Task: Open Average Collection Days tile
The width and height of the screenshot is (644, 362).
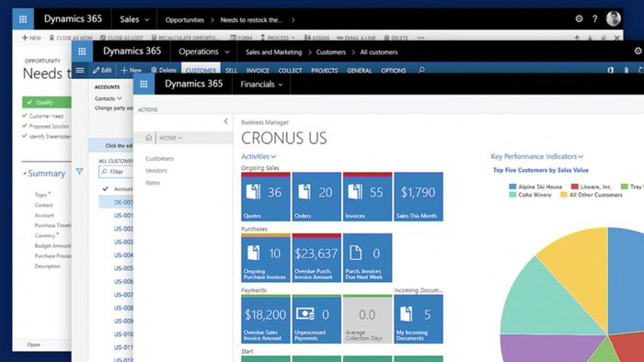Action: click(368, 319)
